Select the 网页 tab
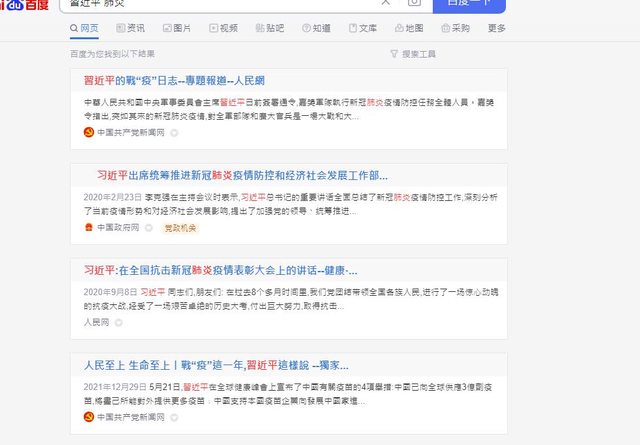The image size is (640, 445). point(84,28)
